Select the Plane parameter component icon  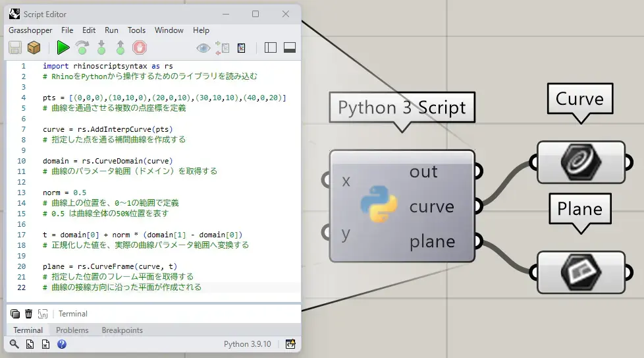click(x=581, y=272)
